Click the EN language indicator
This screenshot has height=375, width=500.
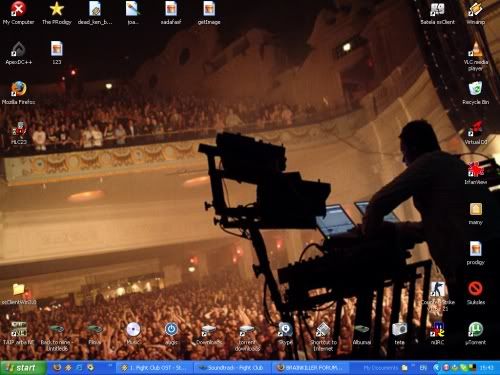[x=423, y=368]
